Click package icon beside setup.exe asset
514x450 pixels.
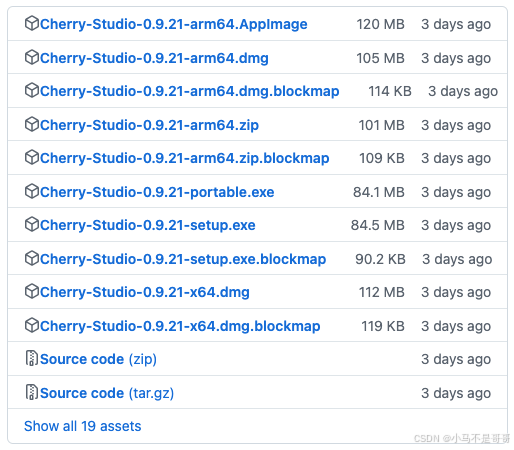(32, 225)
